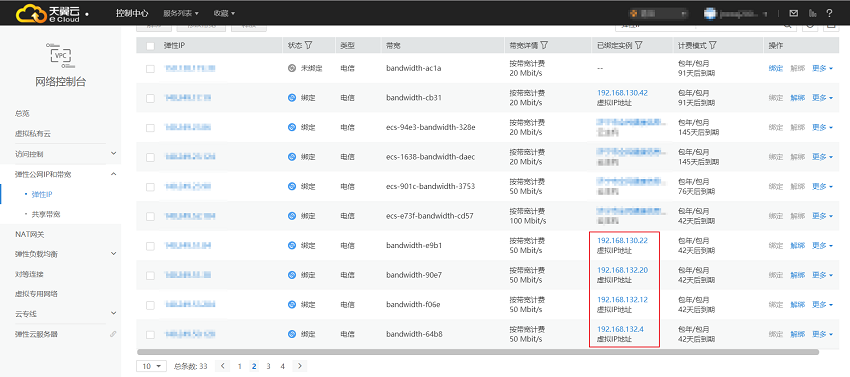Go to page 4 in pagination

coord(282,366)
